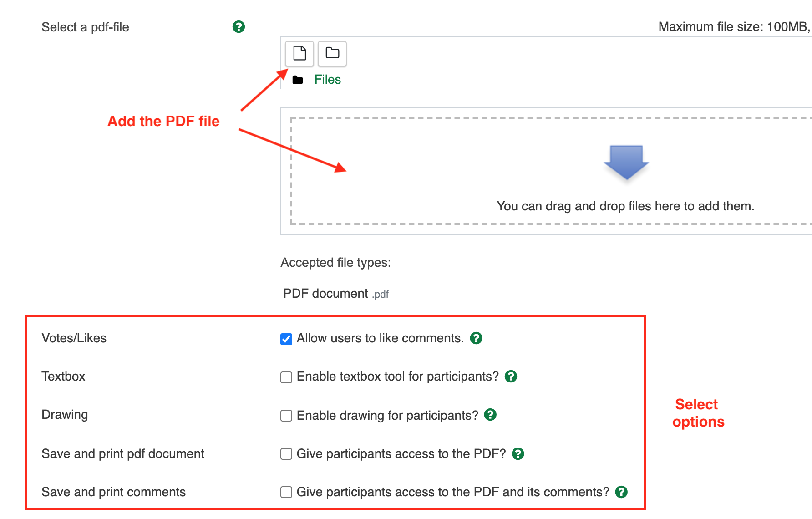The height and width of the screenshot is (519, 812).
Task: Click the add file icon button
Action: 299,53
